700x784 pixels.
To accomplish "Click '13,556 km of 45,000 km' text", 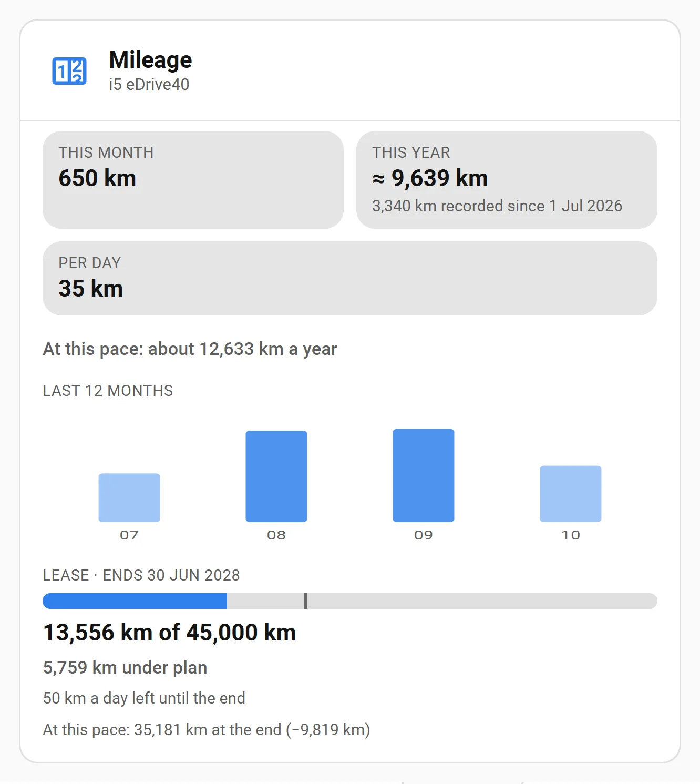I will (169, 633).
